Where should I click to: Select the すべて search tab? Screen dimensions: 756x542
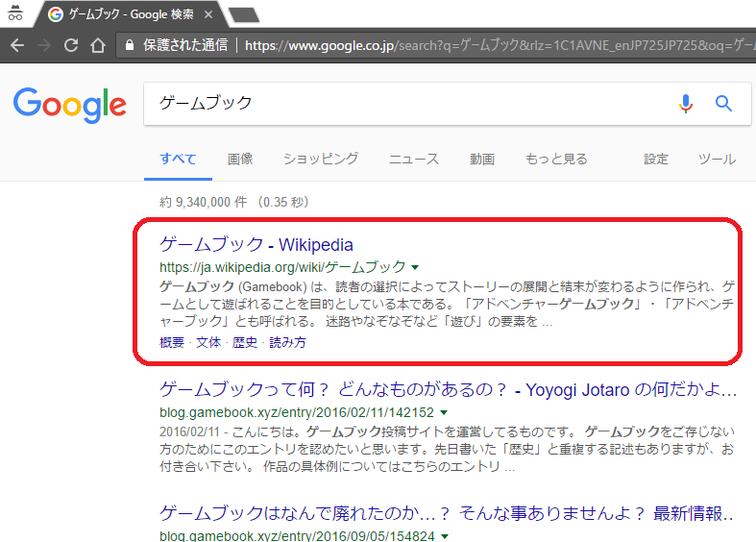click(x=178, y=160)
